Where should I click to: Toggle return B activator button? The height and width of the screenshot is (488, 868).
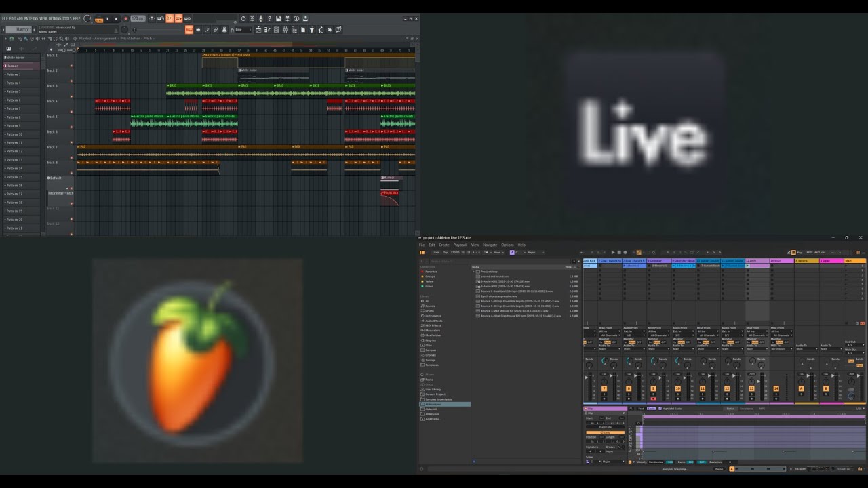coord(825,388)
